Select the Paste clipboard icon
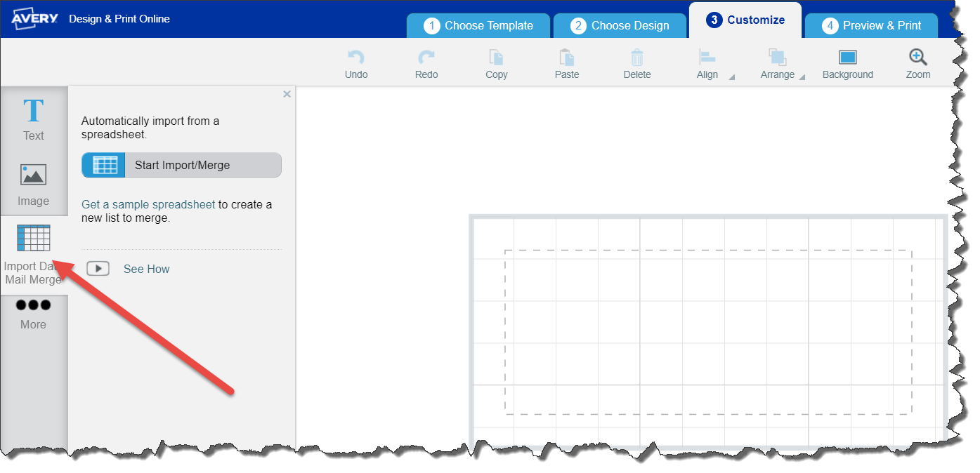980x473 pixels. [567, 58]
